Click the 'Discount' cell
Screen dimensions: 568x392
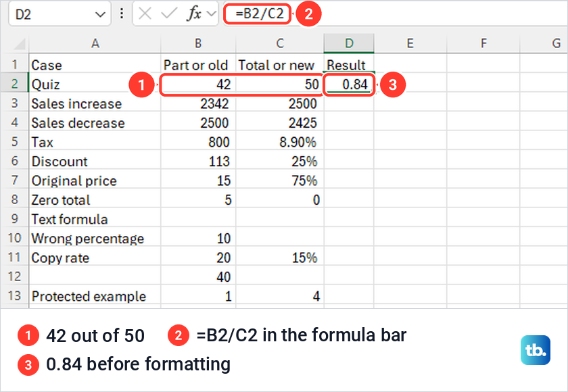click(x=95, y=161)
